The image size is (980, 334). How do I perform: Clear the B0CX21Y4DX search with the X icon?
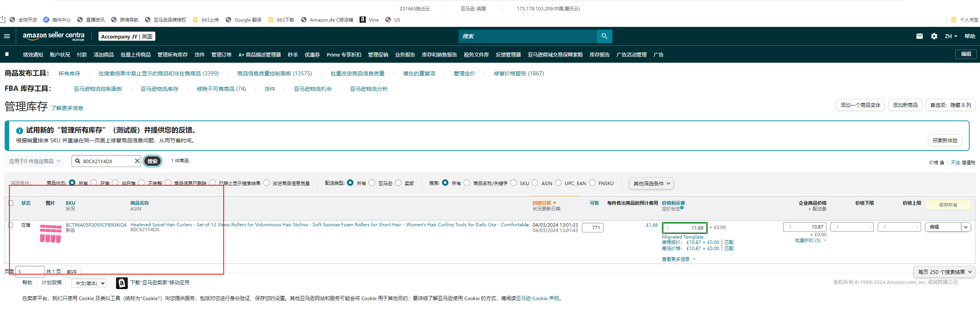coord(137,161)
